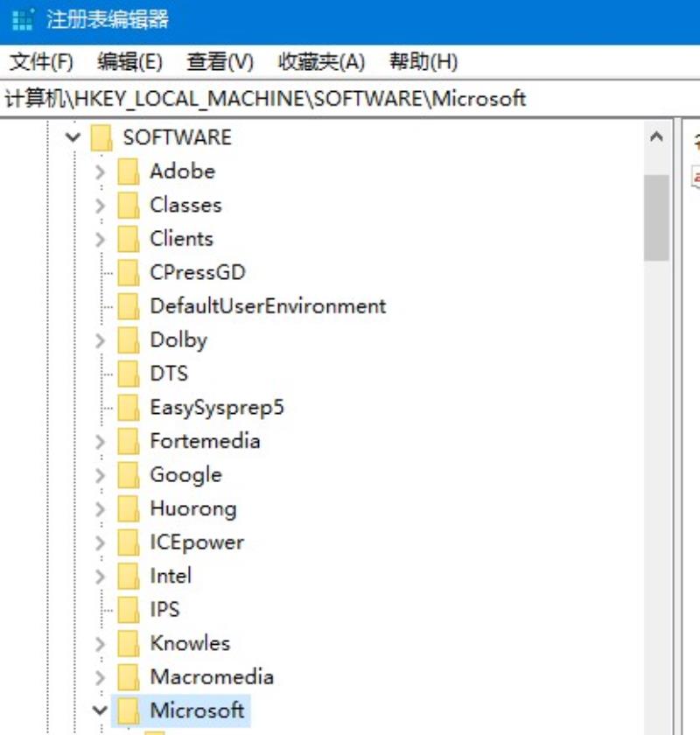
Task: Expand the Fortemedia key
Action: [100, 442]
